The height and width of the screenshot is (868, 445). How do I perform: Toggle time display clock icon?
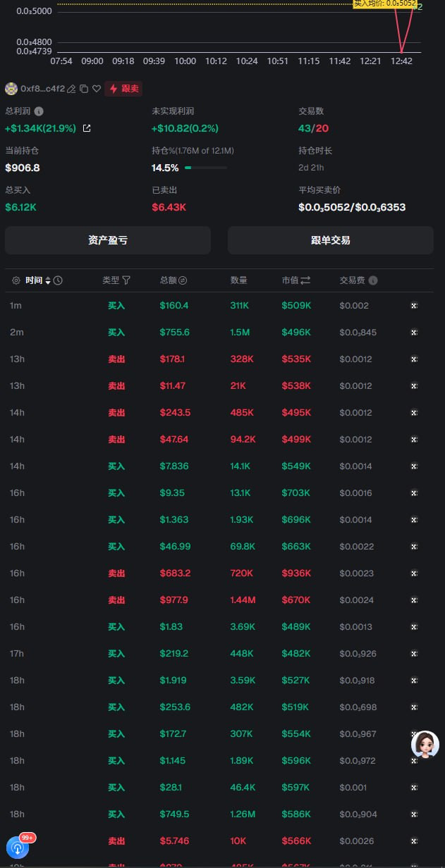point(58,280)
